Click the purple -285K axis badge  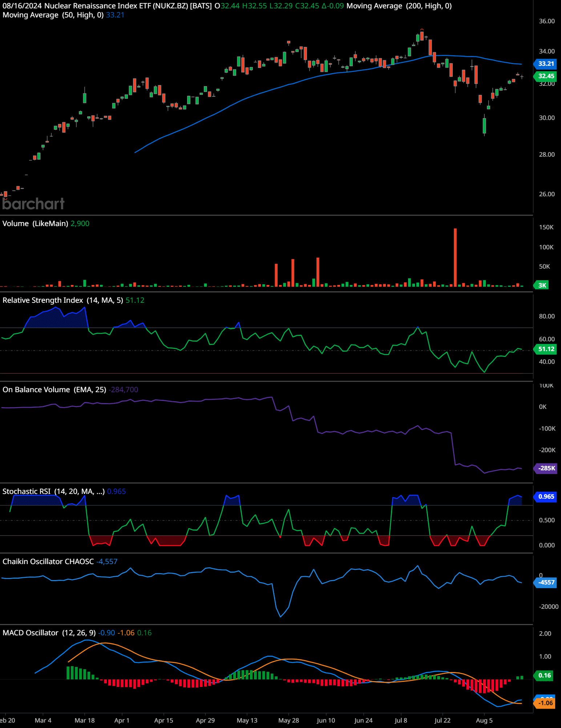point(545,468)
